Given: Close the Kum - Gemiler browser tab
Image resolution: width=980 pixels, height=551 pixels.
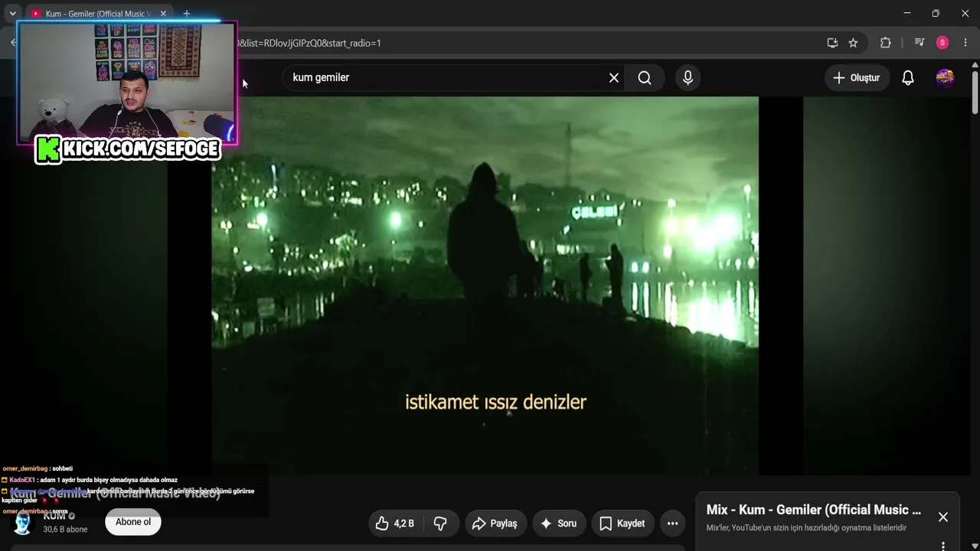Looking at the screenshot, I should [x=163, y=14].
